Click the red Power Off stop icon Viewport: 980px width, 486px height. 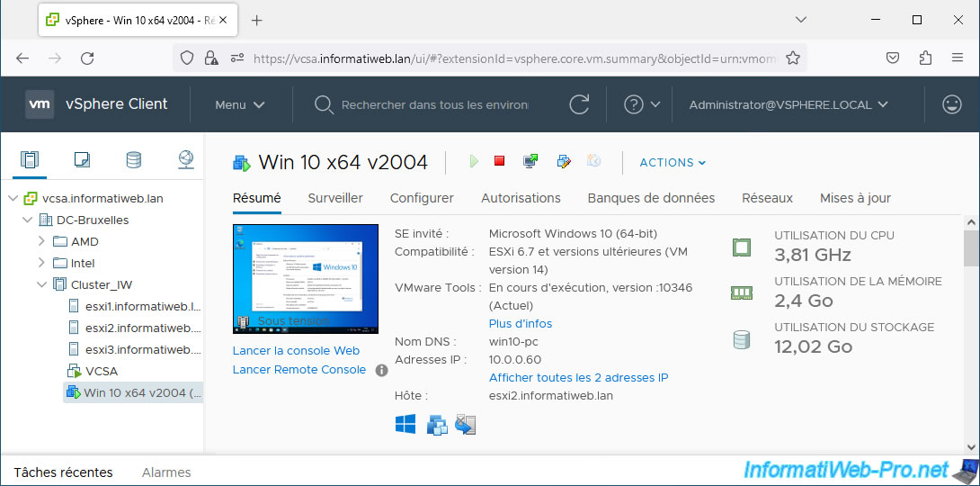[499, 161]
